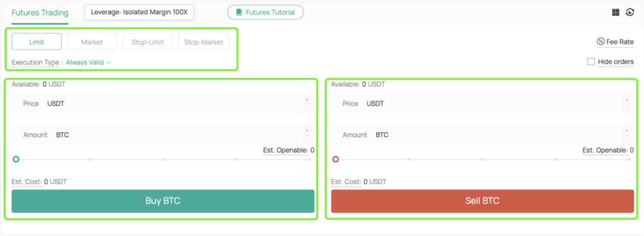The image size is (644, 236).
Task: Select the Limit order type
Action: pyautogui.click(x=36, y=42)
